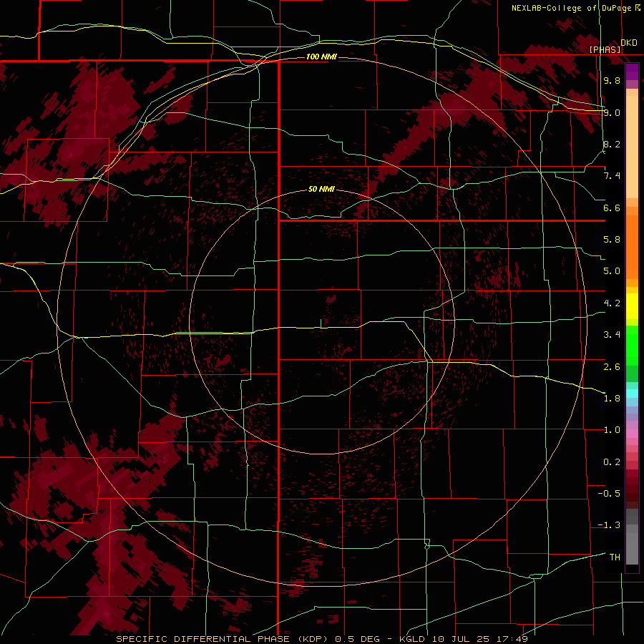Click the bright green segment of color bar
Viewport: 644px width, 644px height.
[x=632, y=346]
